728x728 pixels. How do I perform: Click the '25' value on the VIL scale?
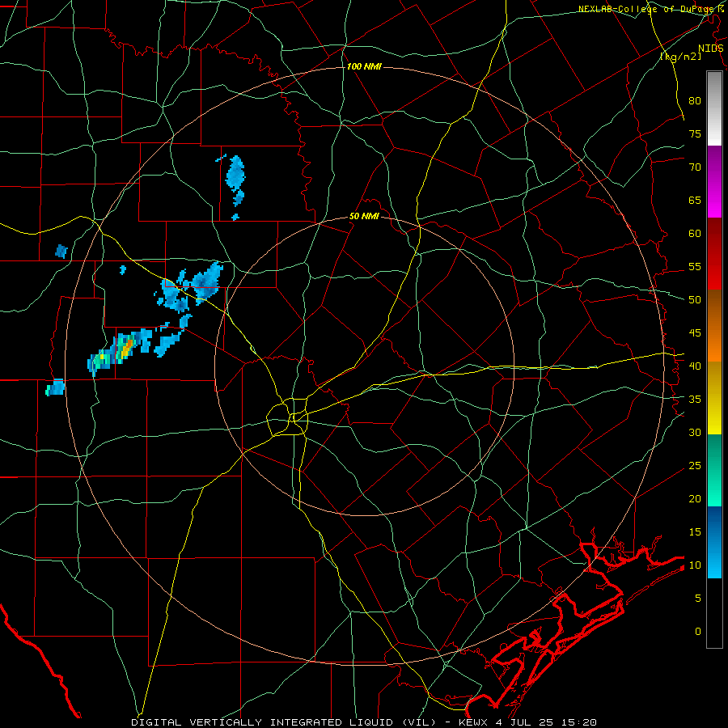695,466
